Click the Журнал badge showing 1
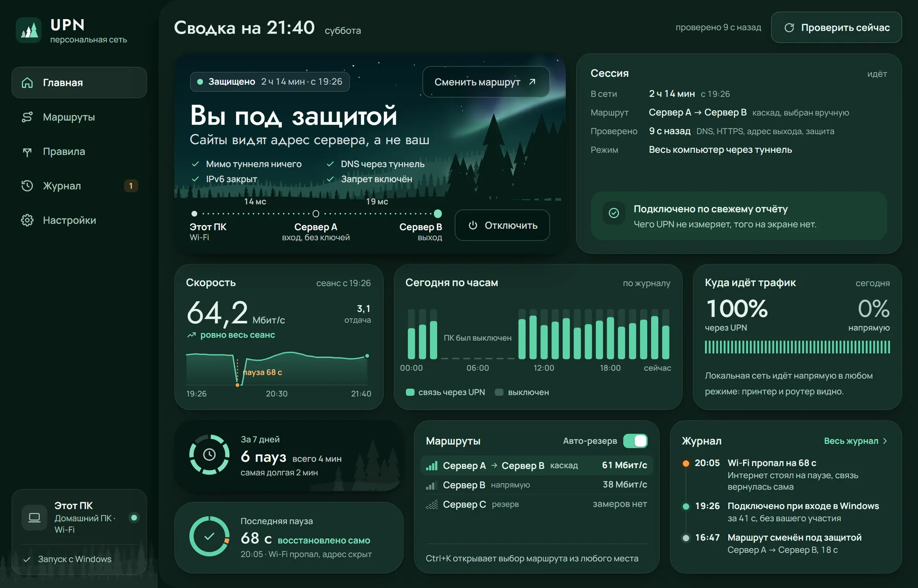The width and height of the screenshot is (918, 588). point(131,186)
